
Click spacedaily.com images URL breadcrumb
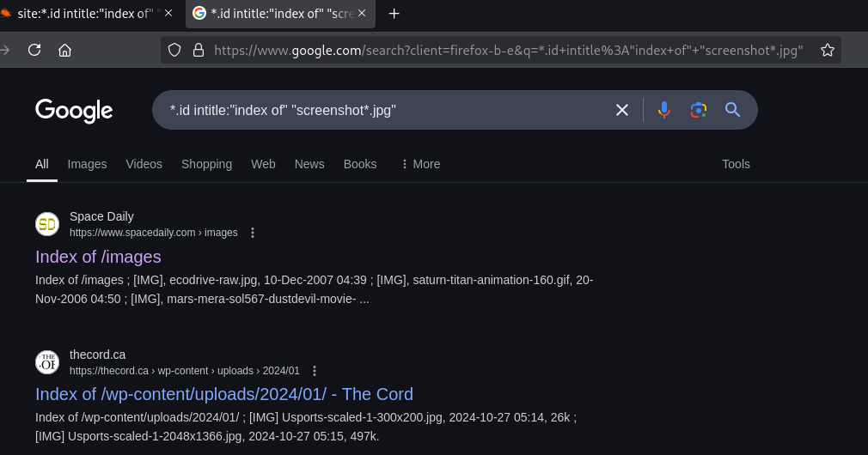pyautogui.click(x=153, y=233)
